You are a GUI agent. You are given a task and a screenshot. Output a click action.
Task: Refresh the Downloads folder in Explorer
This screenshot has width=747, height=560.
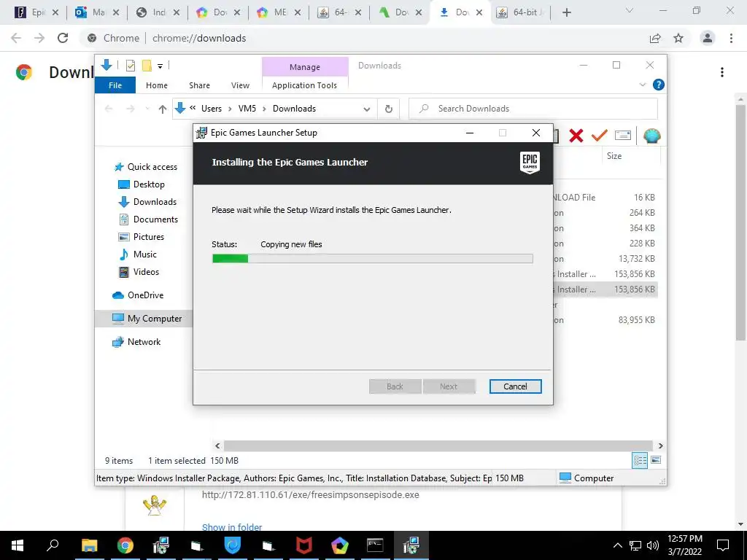pyautogui.click(x=389, y=109)
